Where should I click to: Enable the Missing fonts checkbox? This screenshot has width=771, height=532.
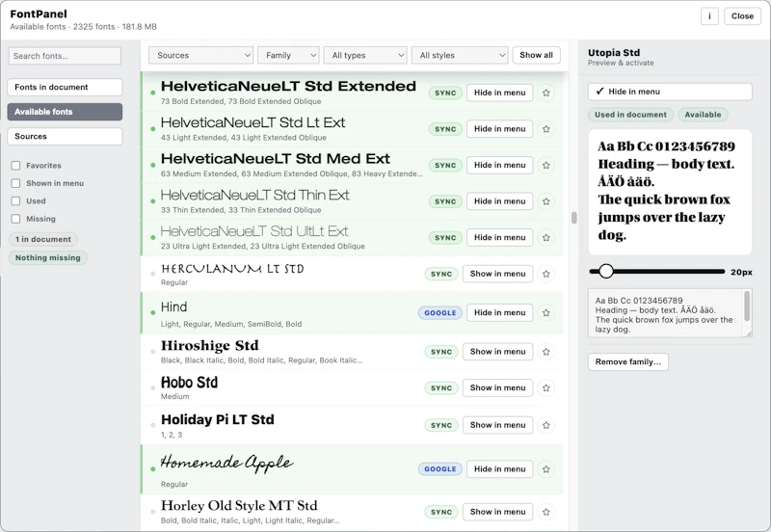point(15,219)
